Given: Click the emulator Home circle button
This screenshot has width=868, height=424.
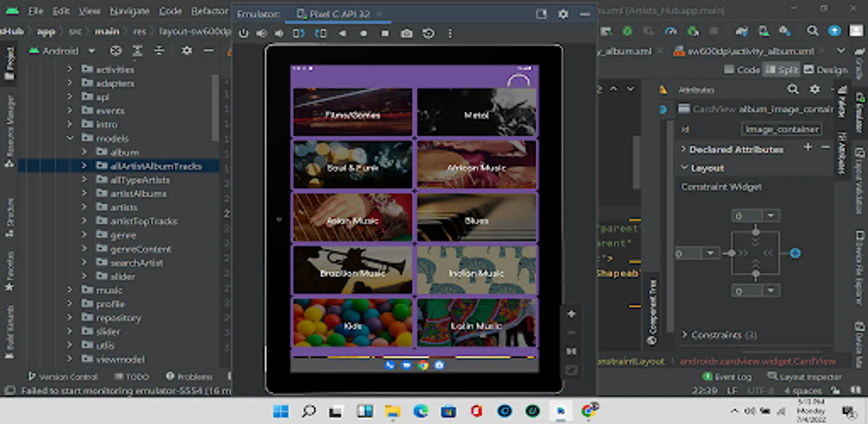Looking at the screenshot, I should (363, 33).
